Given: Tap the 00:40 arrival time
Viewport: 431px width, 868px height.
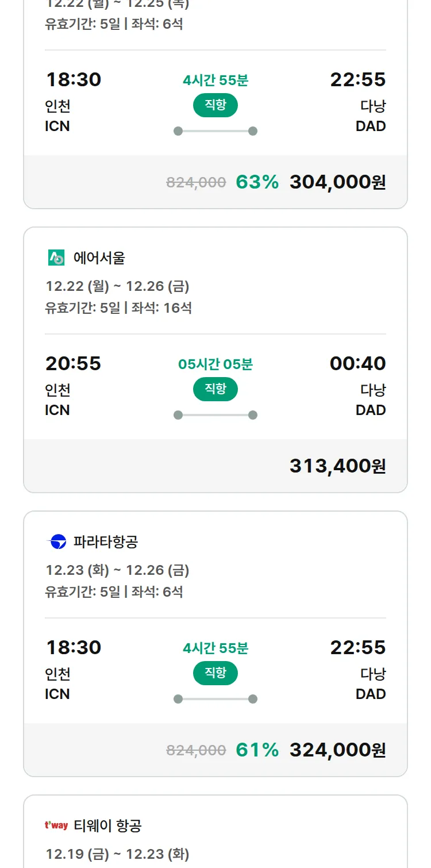Looking at the screenshot, I should 357,363.
